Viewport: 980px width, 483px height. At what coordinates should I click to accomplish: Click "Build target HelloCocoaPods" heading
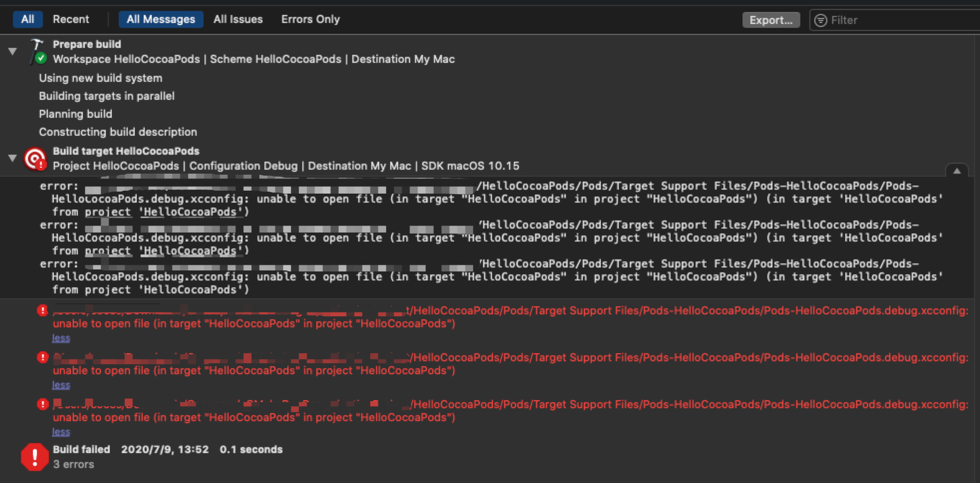[126, 151]
